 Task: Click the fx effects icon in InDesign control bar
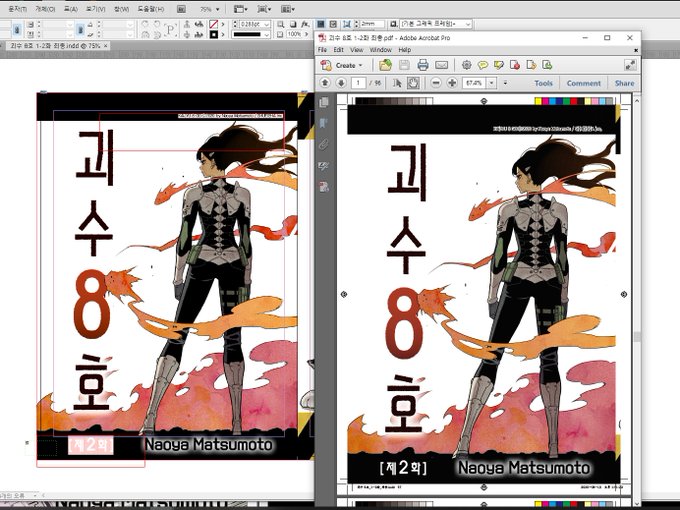coord(305,24)
